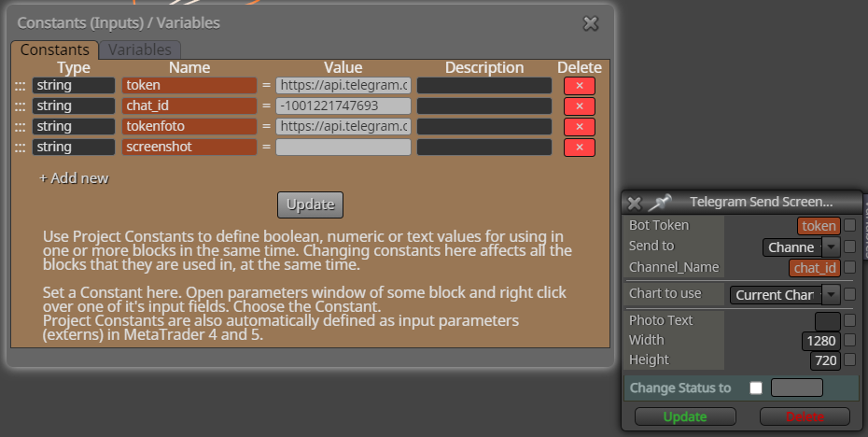868x437 pixels.
Task: Click the empty screenshot value field
Action: pos(343,147)
